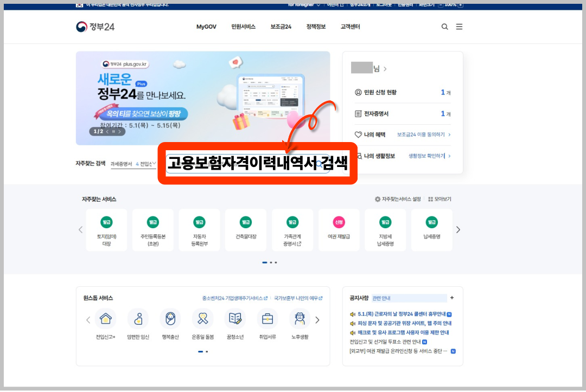Click 과세증명서 frequent search keyword
The height and width of the screenshot is (392, 586).
coord(122,164)
